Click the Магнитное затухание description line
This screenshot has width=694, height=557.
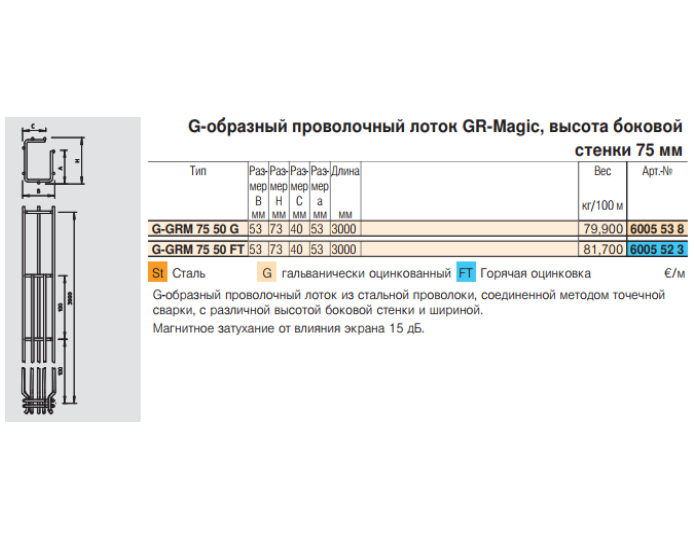point(288,329)
